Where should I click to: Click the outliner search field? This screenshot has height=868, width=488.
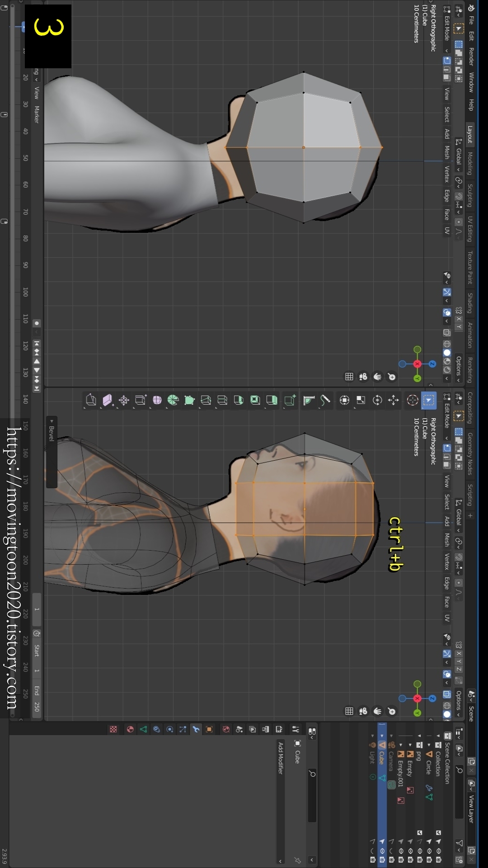(460, 792)
